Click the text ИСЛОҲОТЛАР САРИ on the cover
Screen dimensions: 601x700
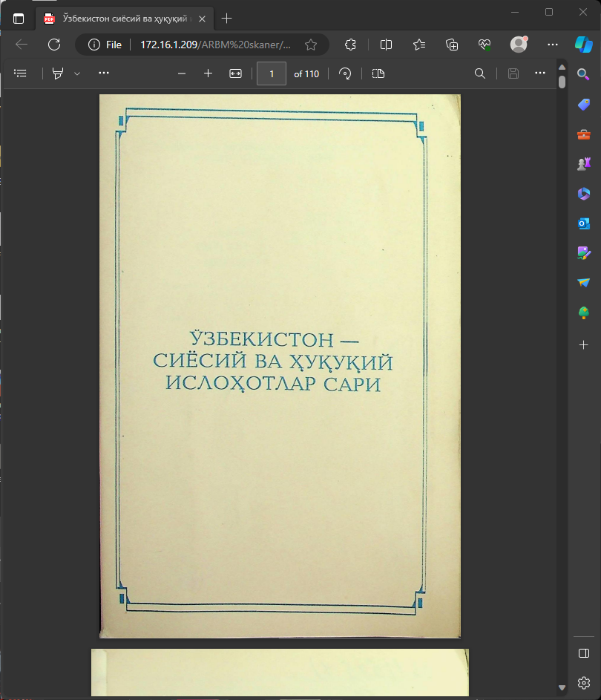coord(273,384)
